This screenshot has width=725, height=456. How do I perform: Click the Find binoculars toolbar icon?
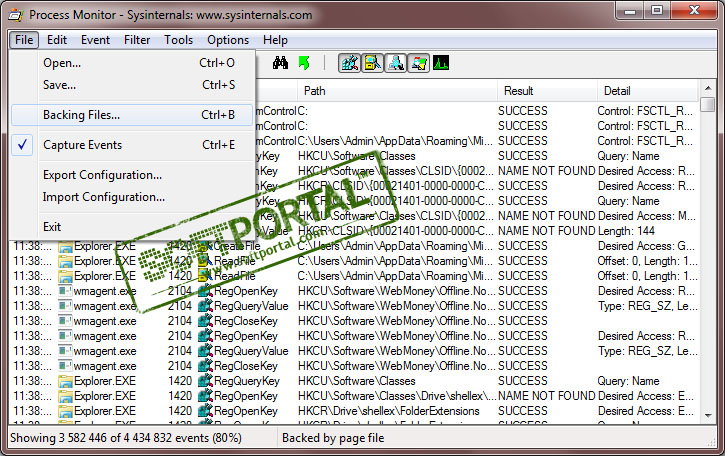point(280,63)
